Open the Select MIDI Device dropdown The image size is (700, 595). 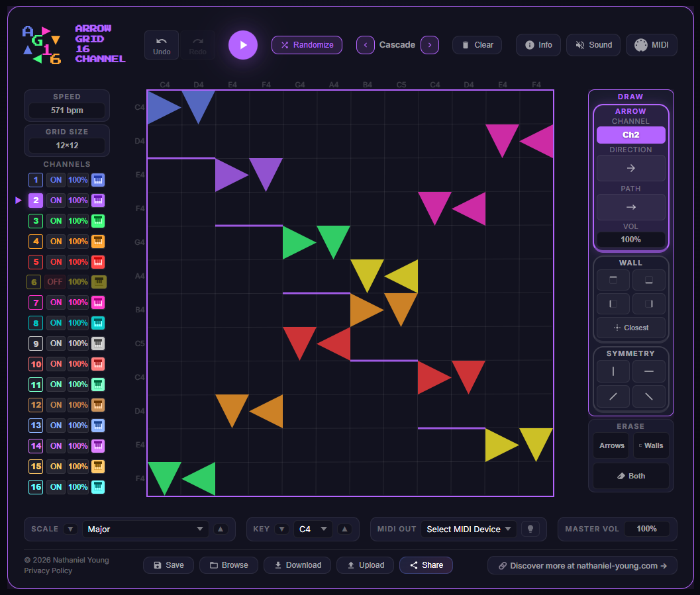pos(468,529)
